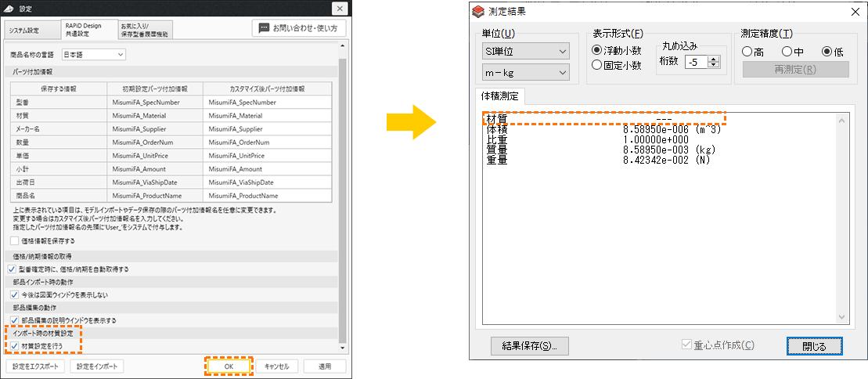Click the 桁数 spinner arrows
This screenshot has width=868, height=379.
713,62
